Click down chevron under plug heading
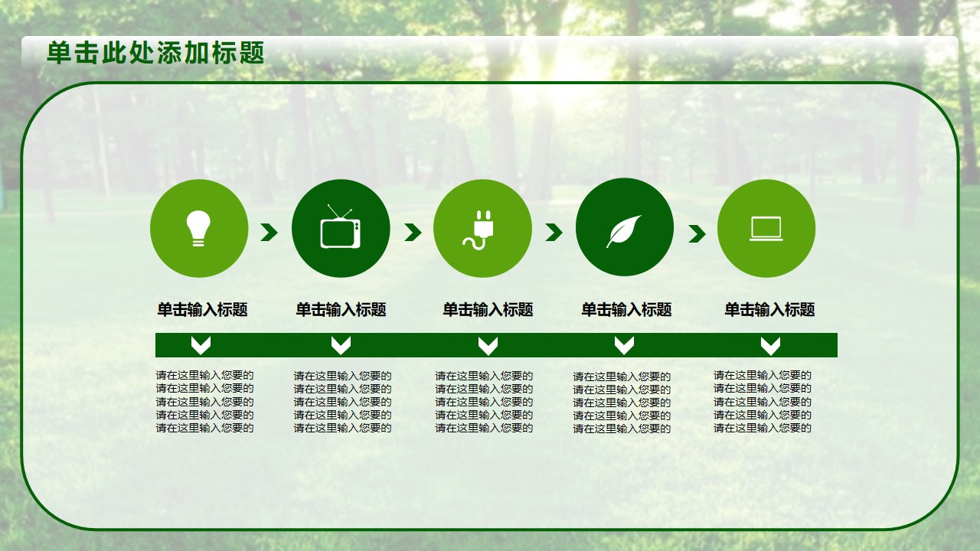Screen dimensions: 980x551 pyautogui.click(x=488, y=346)
